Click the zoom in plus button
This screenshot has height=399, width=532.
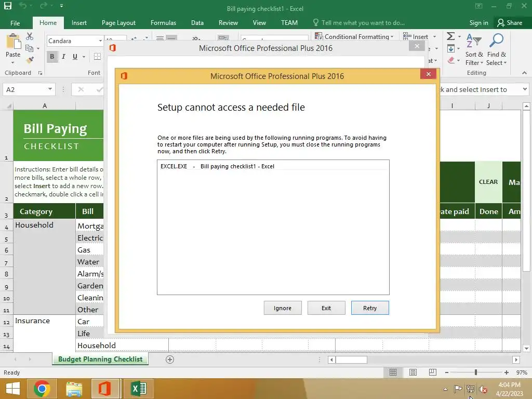(506, 373)
